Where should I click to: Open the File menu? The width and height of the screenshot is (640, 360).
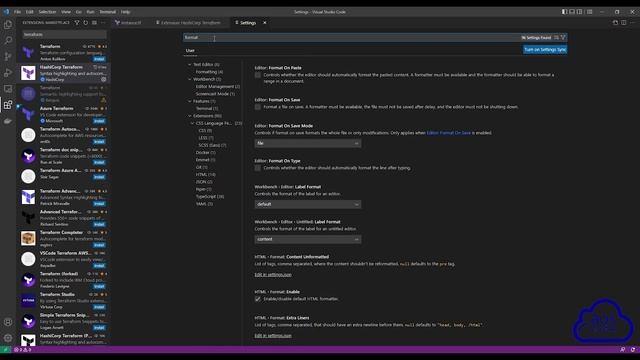(18, 12)
